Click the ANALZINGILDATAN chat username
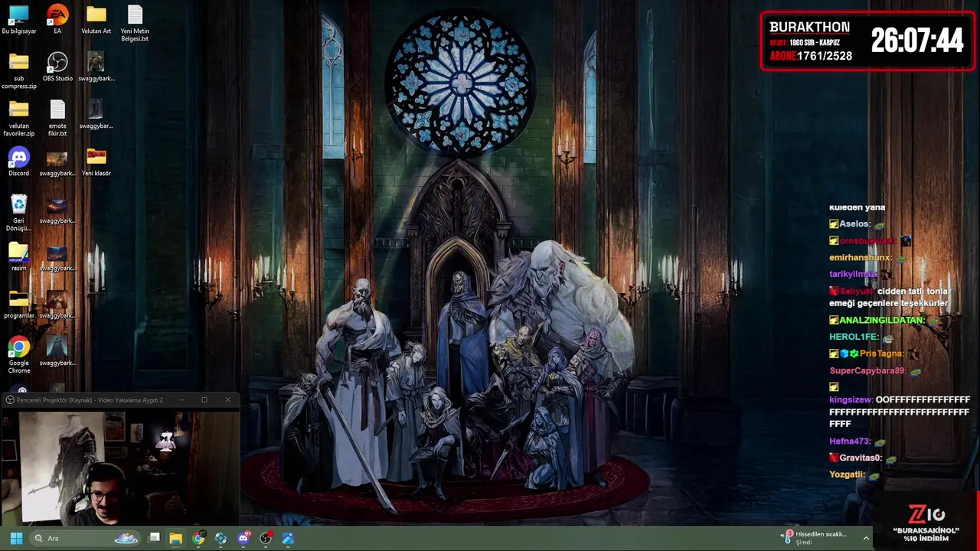Screen dimensions: 980x551 (882, 321)
